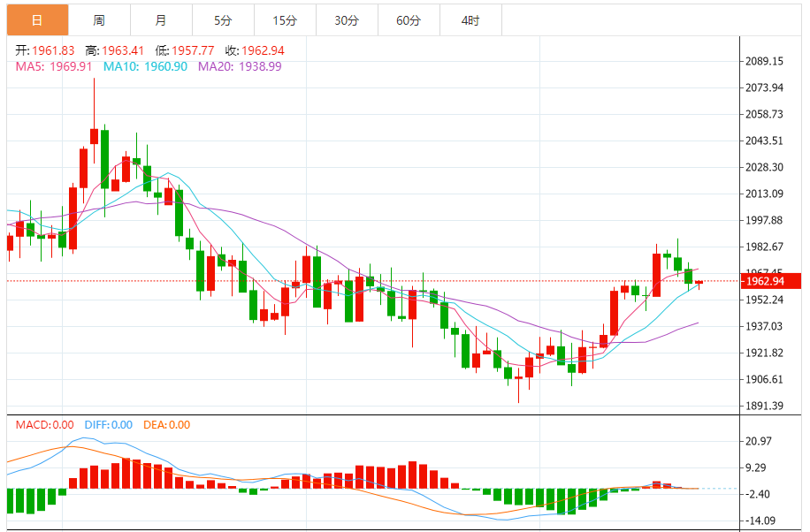Screen dimensions: 810x532
Task: Open the 60分 timeframe tab
Action: [409, 20]
